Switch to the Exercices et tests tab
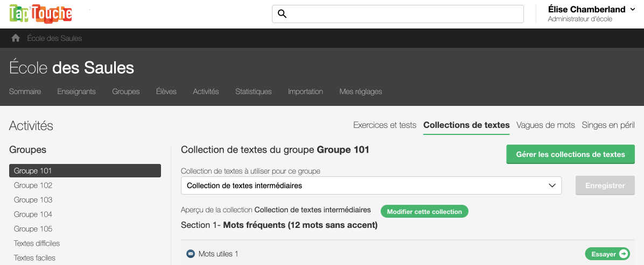This screenshot has width=644, height=265. (x=384, y=125)
